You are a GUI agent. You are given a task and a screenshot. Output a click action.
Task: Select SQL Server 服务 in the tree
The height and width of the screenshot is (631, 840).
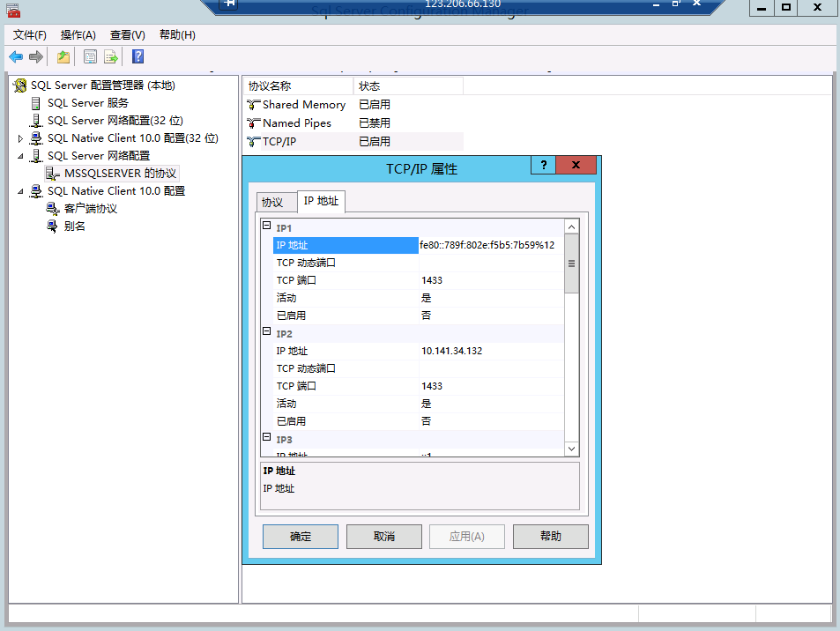click(x=88, y=103)
